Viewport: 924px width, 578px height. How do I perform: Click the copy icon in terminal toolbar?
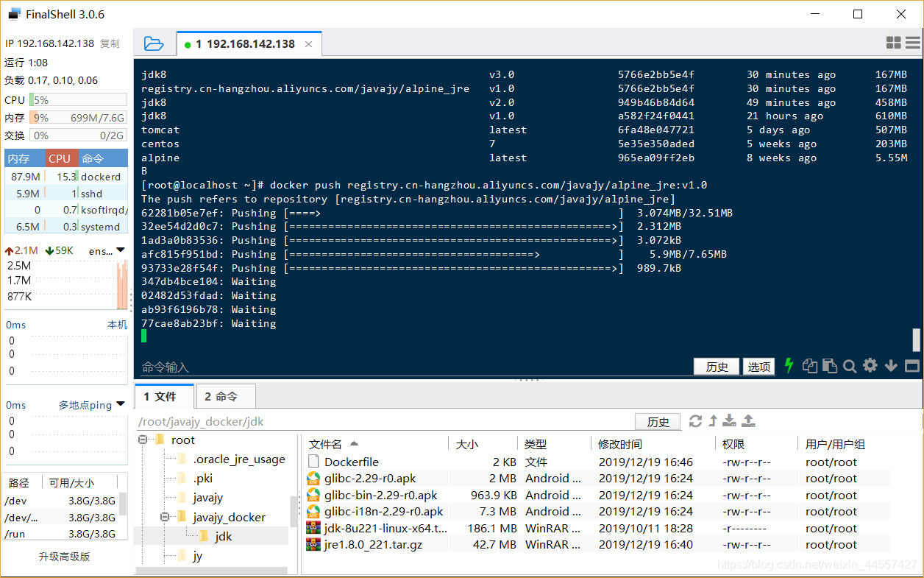pyautogui.click(x=810, y=366)
